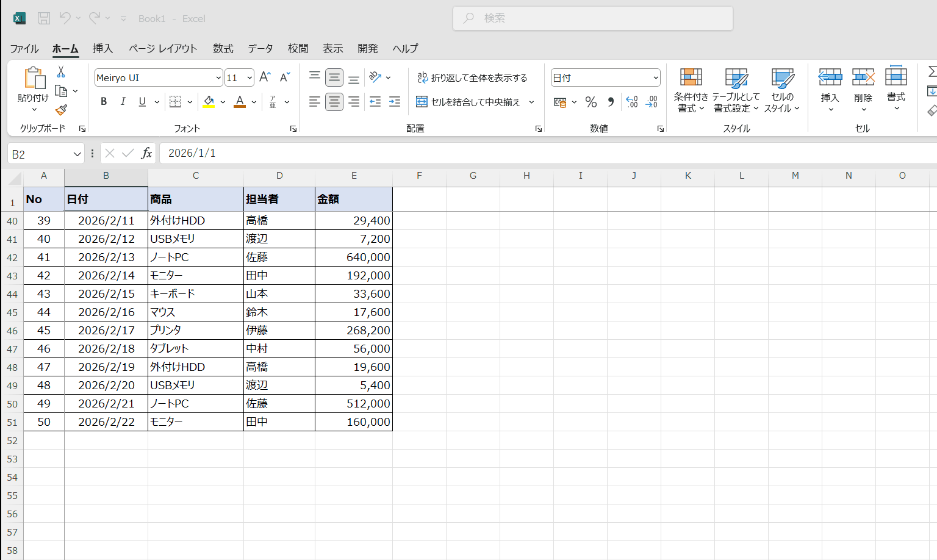This screenshot has height=560, width=937.
Task: Switch to the 挿入 tab
Action: [102, 49]
